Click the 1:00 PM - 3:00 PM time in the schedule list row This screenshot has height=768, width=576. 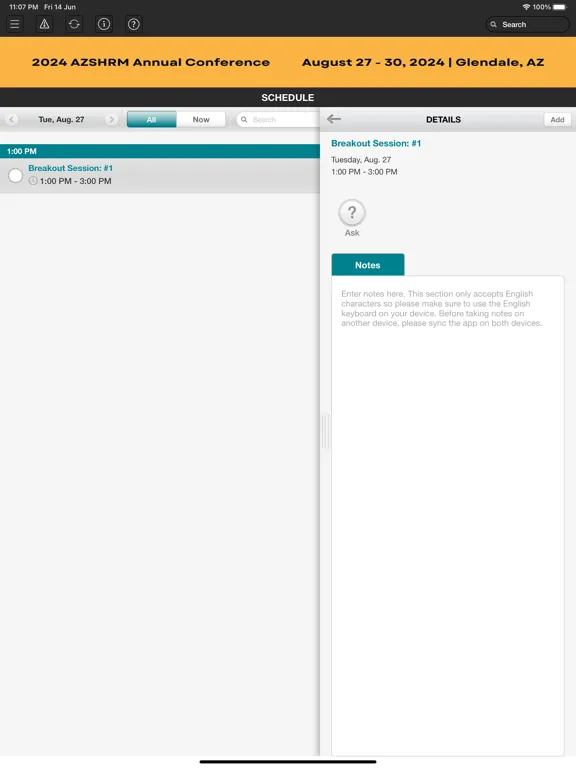coord(75,181)
